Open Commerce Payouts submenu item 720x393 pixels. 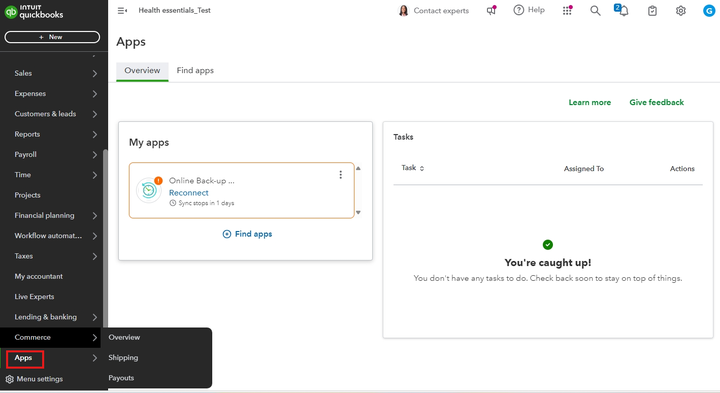(x=121, y=378)
